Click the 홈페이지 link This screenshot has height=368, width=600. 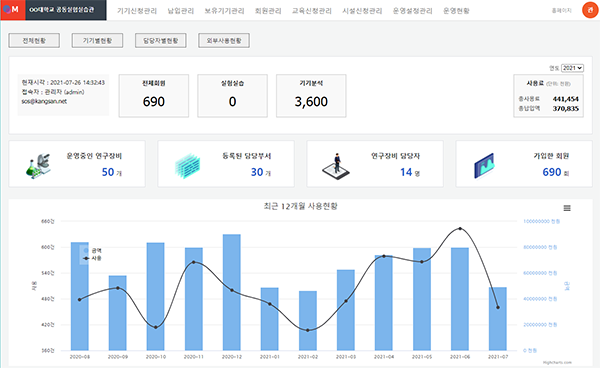click(561, 11)
